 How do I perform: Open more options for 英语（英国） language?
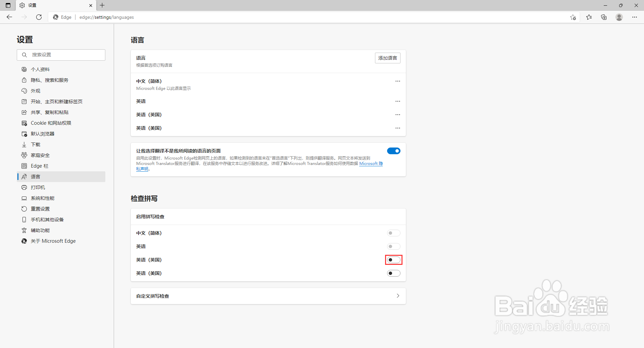pos(398,115)
